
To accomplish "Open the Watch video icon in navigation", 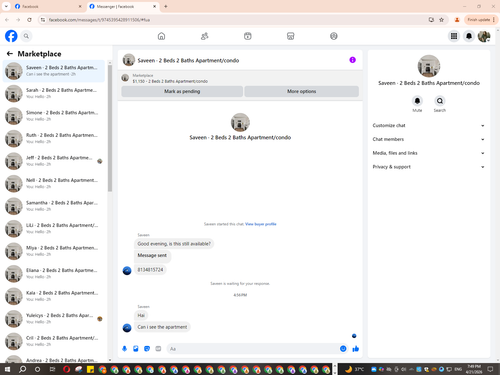I will 247,36.
